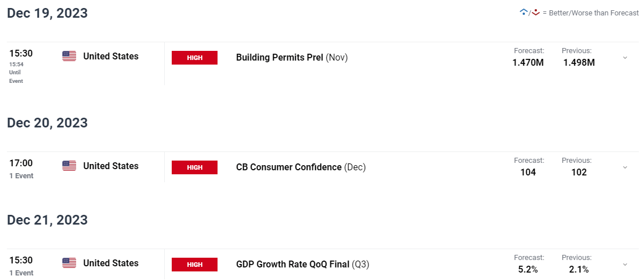Expand the GDP Growth Rate row chevron
The image size is (644, 280).
click(x=625, y=265)
